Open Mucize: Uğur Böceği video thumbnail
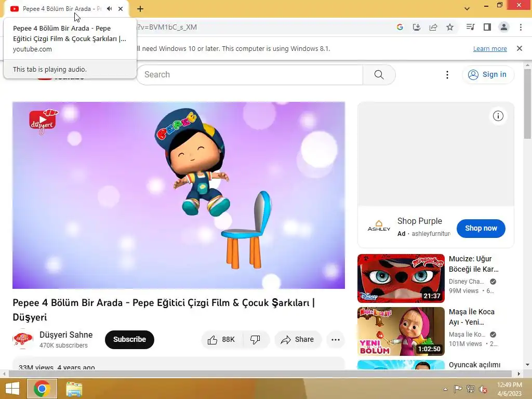This screenshot has width=532, height=399. [x=401, y=278]
